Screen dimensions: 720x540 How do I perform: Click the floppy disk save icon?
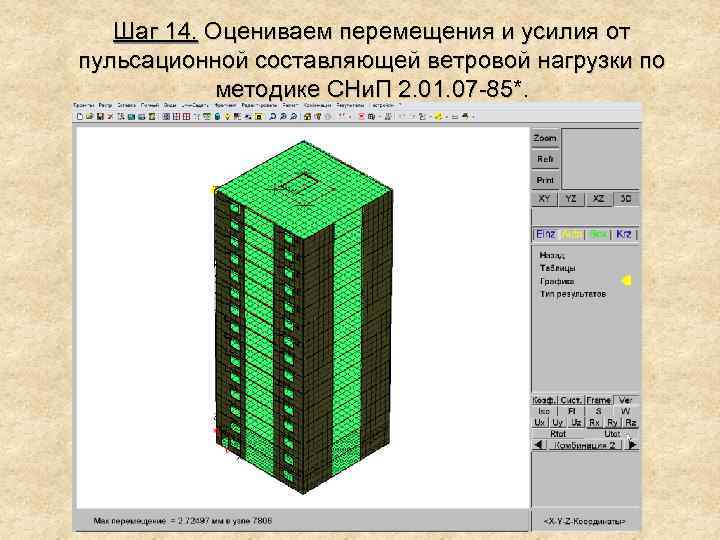[x=100, y=117]
